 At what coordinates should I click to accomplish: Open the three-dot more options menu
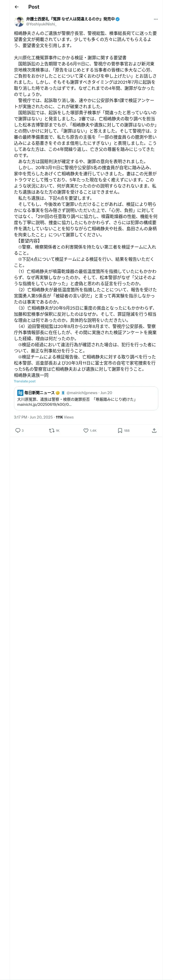click(155, 19)
